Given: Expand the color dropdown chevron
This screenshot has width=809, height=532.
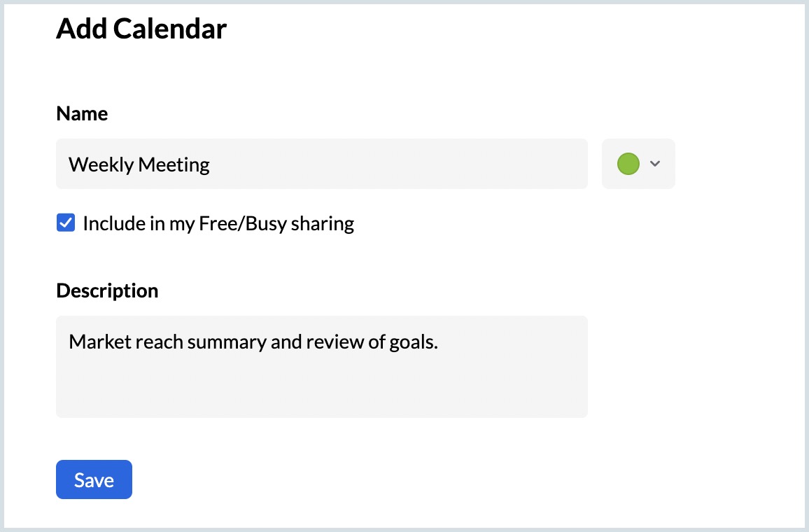Looking at the screenshot, I should point(655,164).
